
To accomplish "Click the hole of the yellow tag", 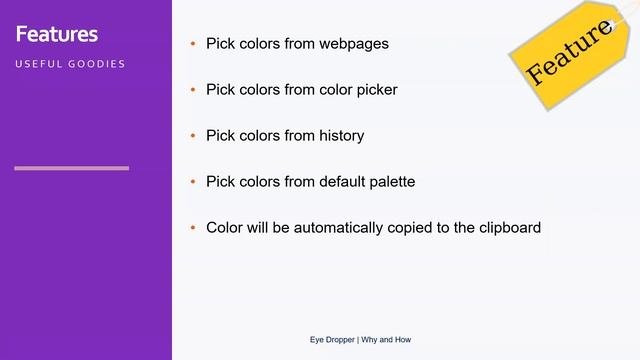I will [613, 25].
